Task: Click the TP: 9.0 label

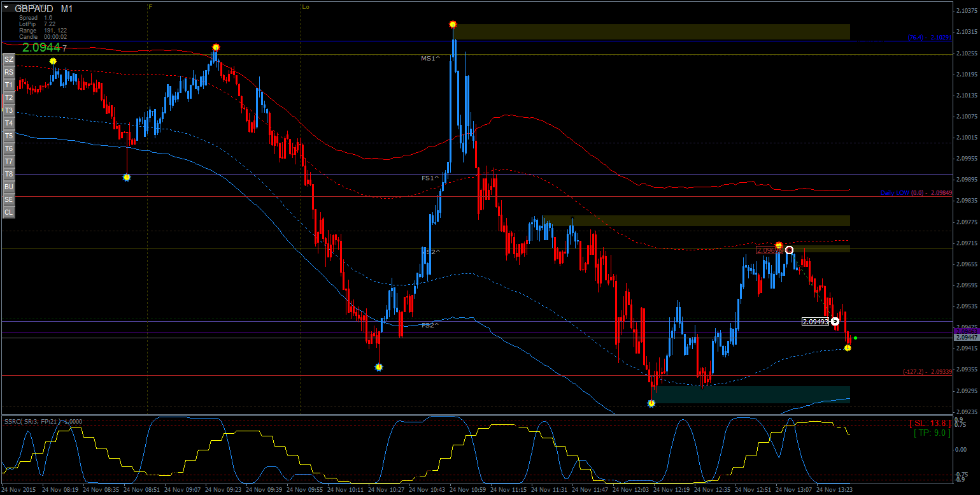Action: (x=932, y=433)
